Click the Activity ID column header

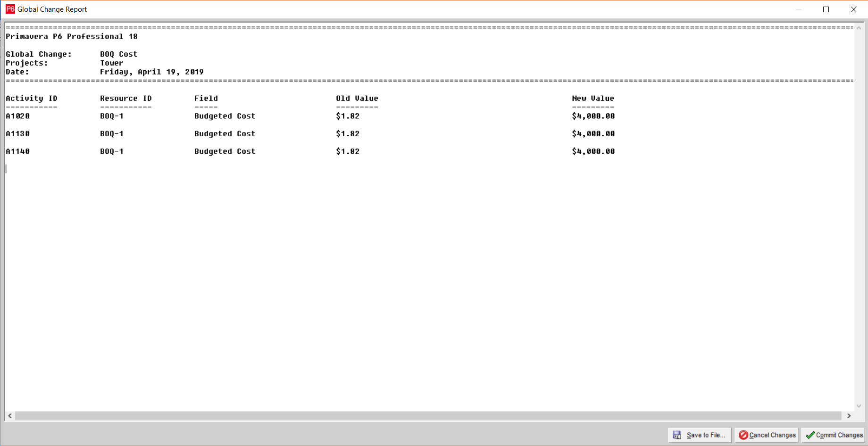(32, 99)
